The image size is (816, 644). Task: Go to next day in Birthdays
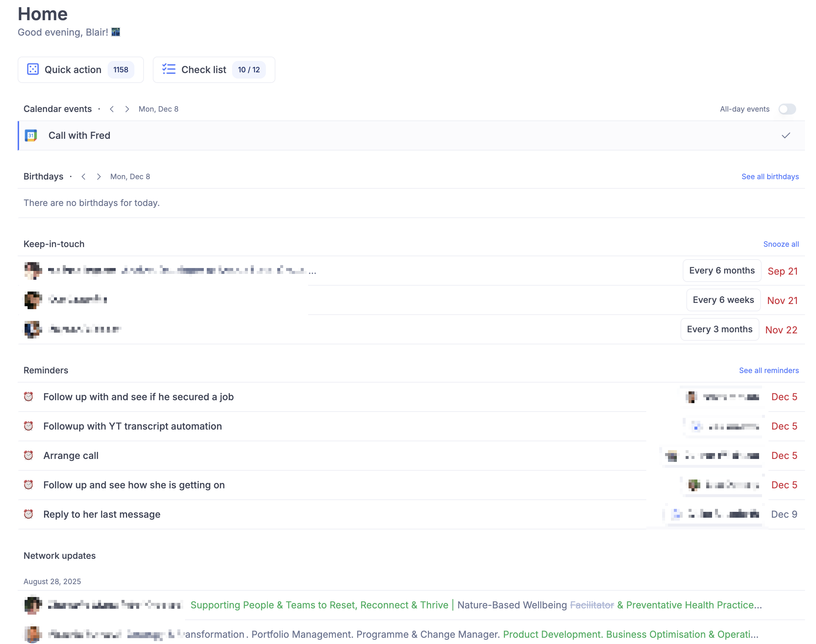click(x=99, y=177)
